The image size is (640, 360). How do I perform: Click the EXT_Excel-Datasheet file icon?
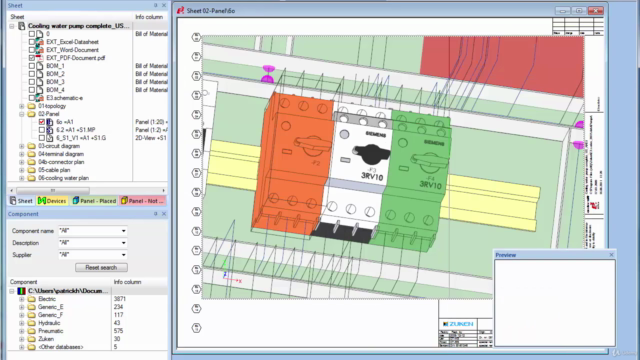click(x=40, y=42)
